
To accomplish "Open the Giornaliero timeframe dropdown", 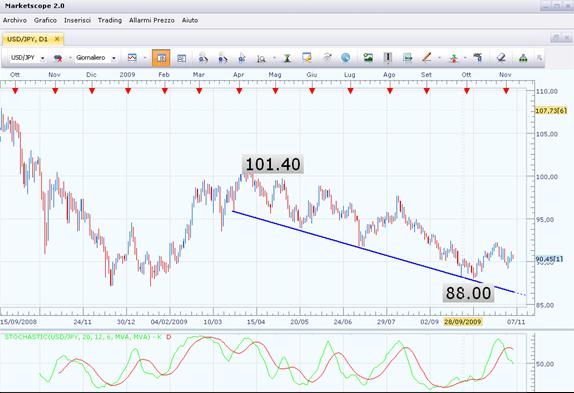I will tap(113, 58).
